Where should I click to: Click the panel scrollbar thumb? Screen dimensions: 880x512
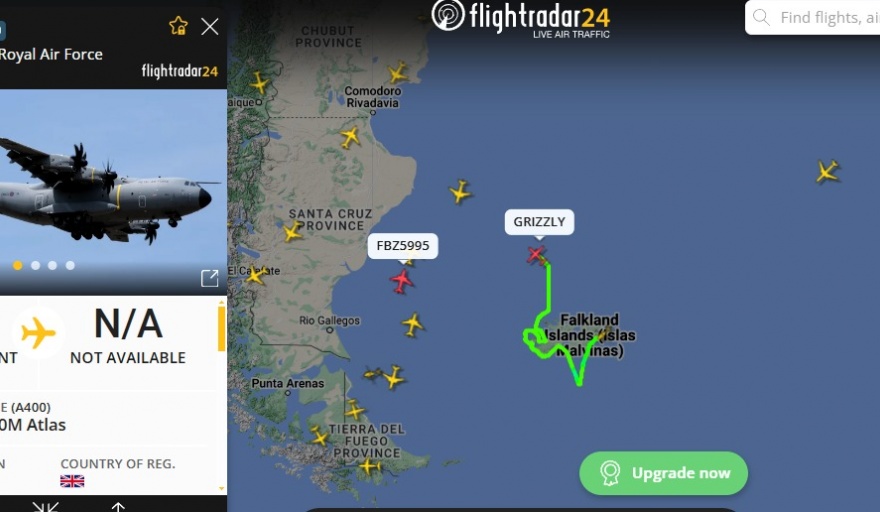pyautogui.click(x=222, y=328)
